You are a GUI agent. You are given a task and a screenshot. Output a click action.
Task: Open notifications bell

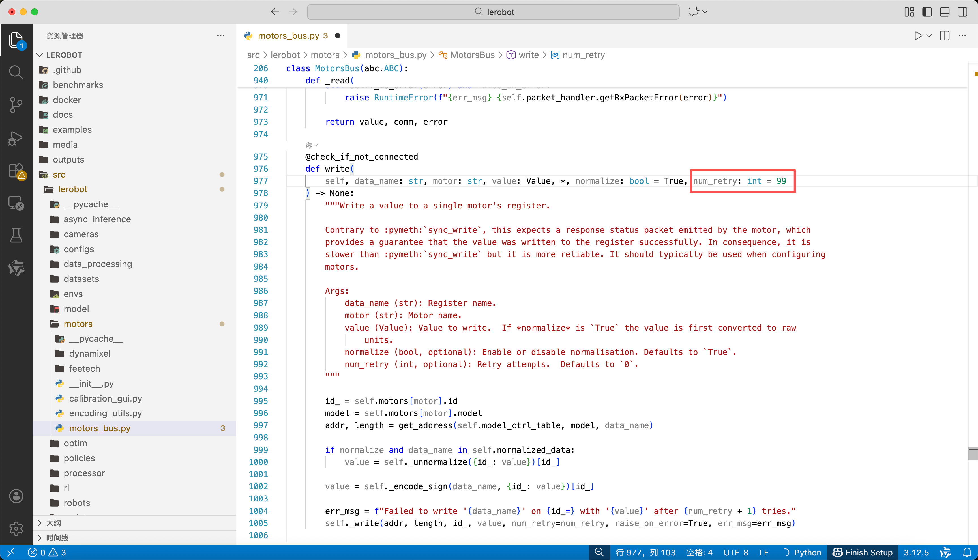coord(967,553)
